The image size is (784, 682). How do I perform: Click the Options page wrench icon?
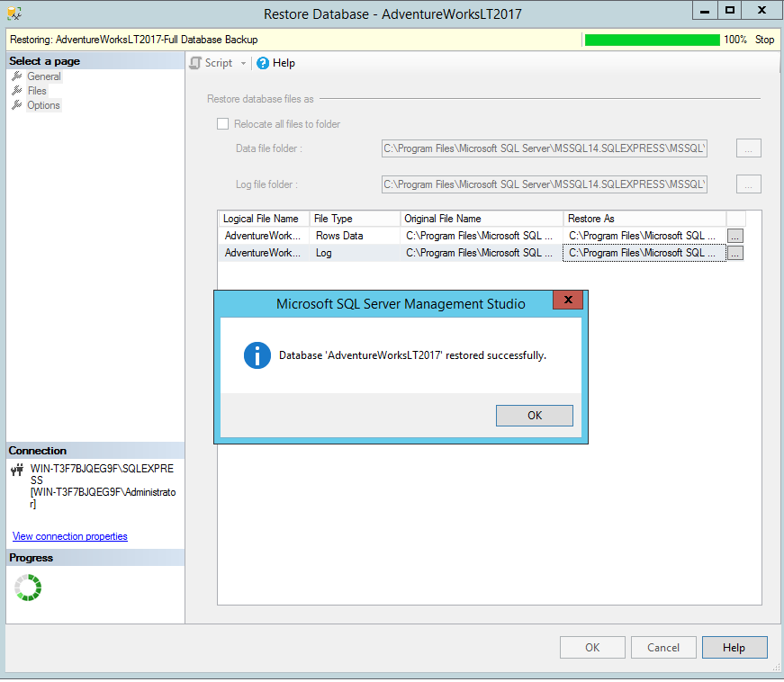(17, 105)
